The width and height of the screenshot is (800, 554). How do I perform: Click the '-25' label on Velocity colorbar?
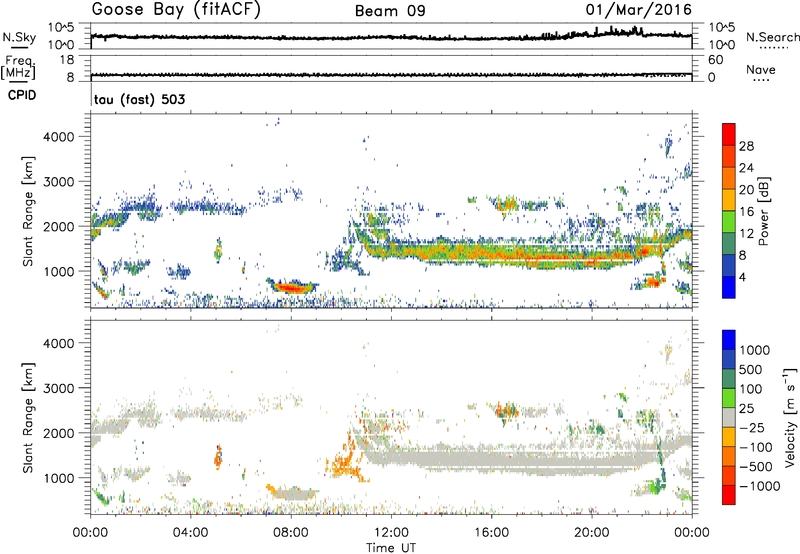[753, 427]
